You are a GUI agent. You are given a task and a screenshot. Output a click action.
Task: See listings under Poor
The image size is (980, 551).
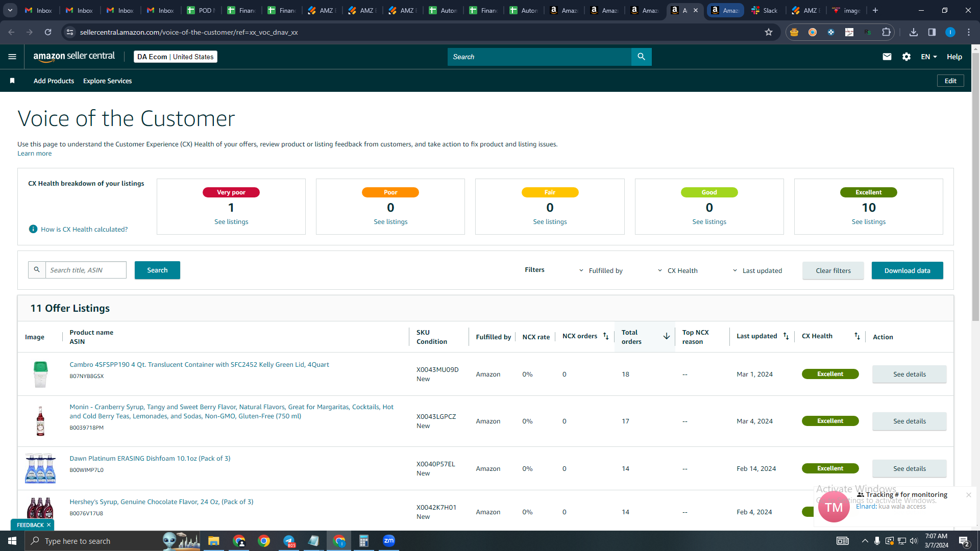click(390, 222)
